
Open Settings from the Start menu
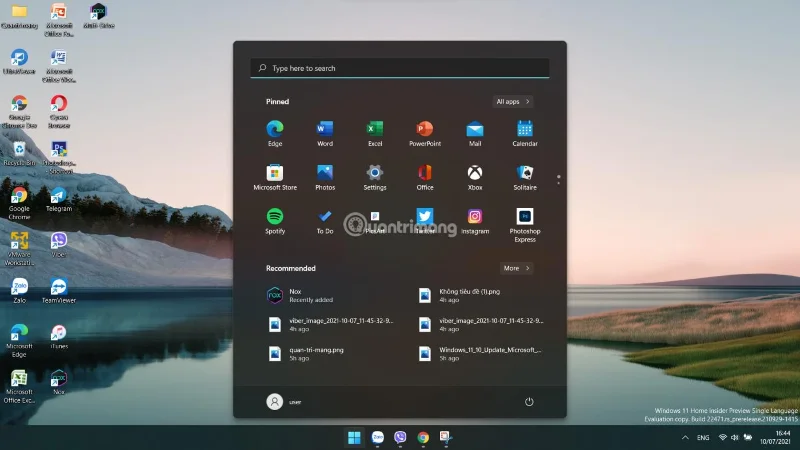click(374, 177)
